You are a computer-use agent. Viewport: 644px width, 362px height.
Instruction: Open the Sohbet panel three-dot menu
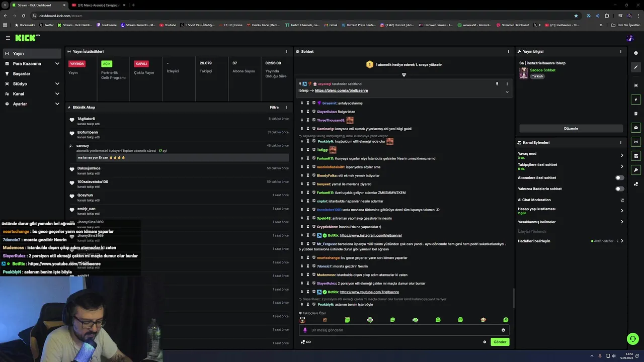[x=508, y=51]
